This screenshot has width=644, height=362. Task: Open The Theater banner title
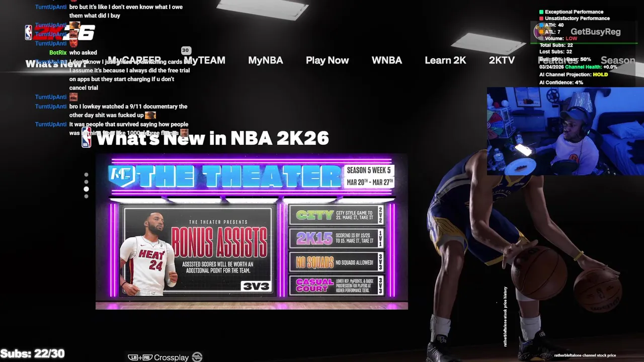pos(238,176)
